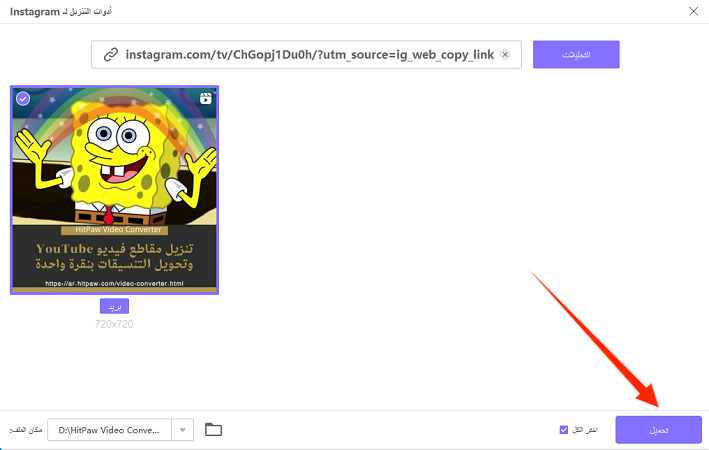Close the Instagram downloader window

(x=693, y=11)
